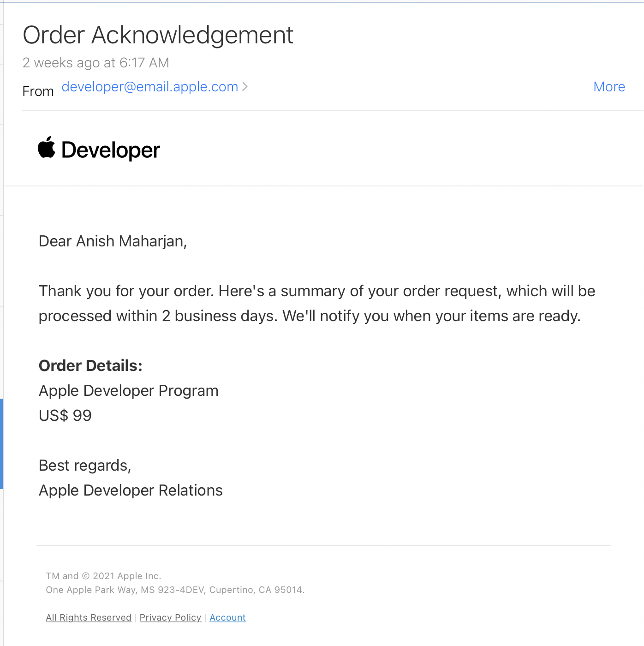
Task: Click the 'Best regards,' closing line
Action: point(85,466)
